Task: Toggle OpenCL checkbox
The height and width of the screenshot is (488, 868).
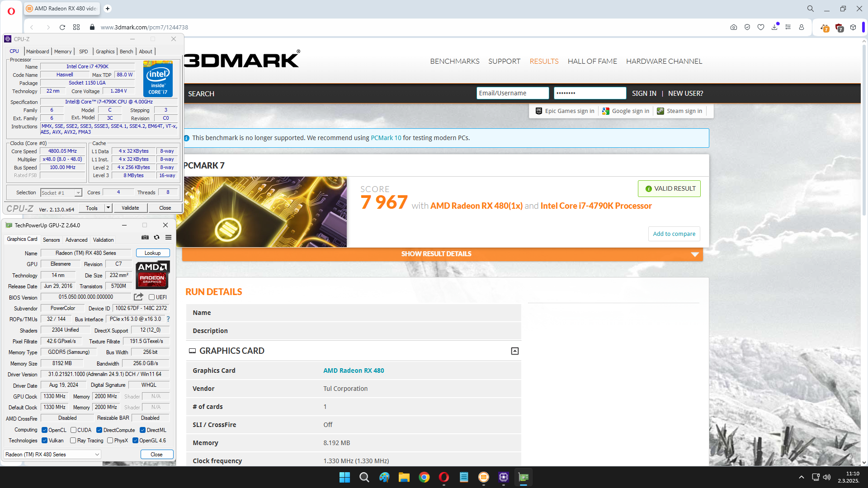Action: tap(44, 430)
